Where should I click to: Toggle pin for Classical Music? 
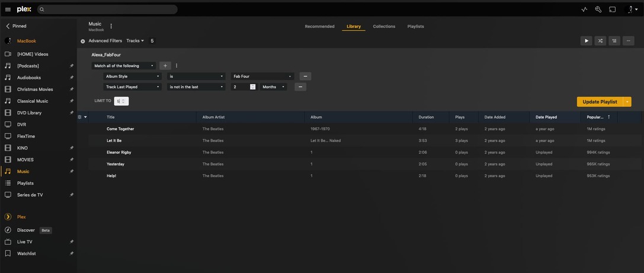72,101
